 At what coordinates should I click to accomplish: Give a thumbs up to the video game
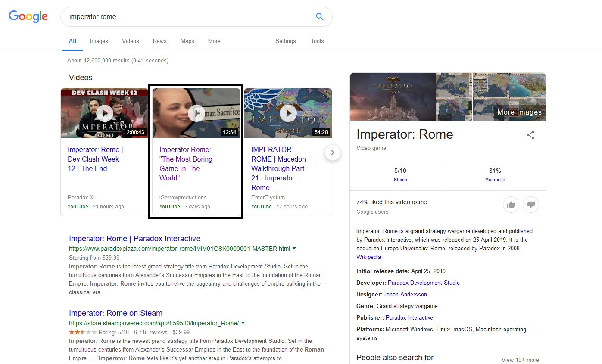tap(511, 205)
